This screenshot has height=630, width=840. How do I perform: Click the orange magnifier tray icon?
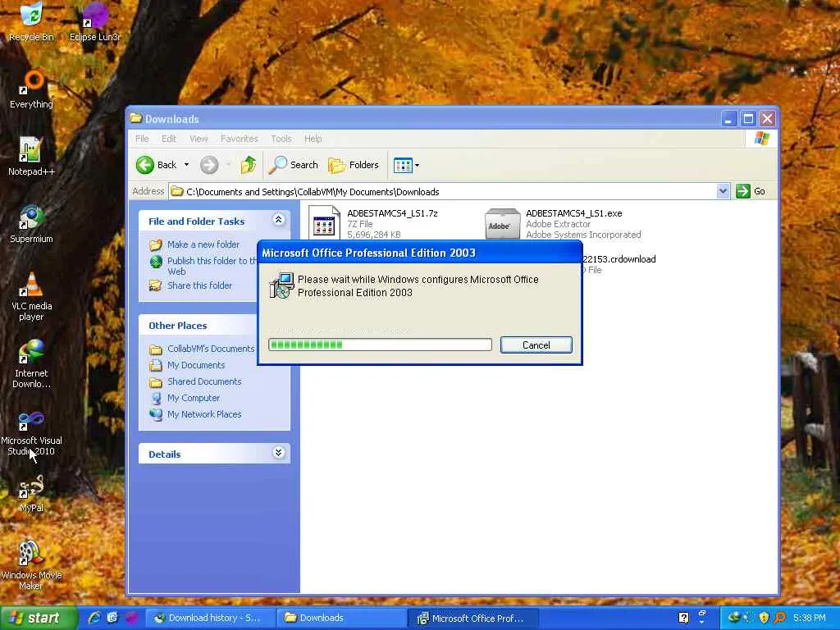pyautogui.click(x=779, y=618)
